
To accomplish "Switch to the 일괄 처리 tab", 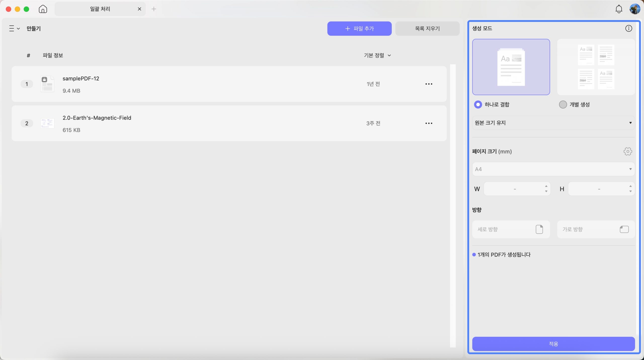I will point(100,9).
